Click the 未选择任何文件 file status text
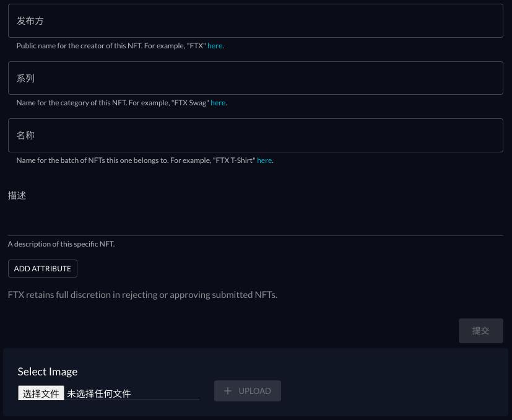Viewport: 512px width, 420px height. (99, 393)
